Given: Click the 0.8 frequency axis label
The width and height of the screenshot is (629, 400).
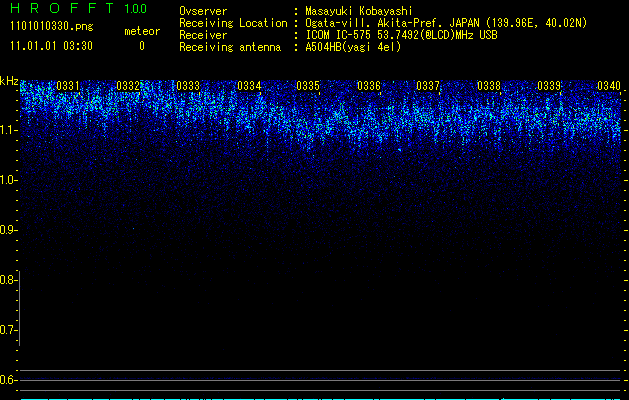Looking at the screenshot, I should (x=8, y=280).
